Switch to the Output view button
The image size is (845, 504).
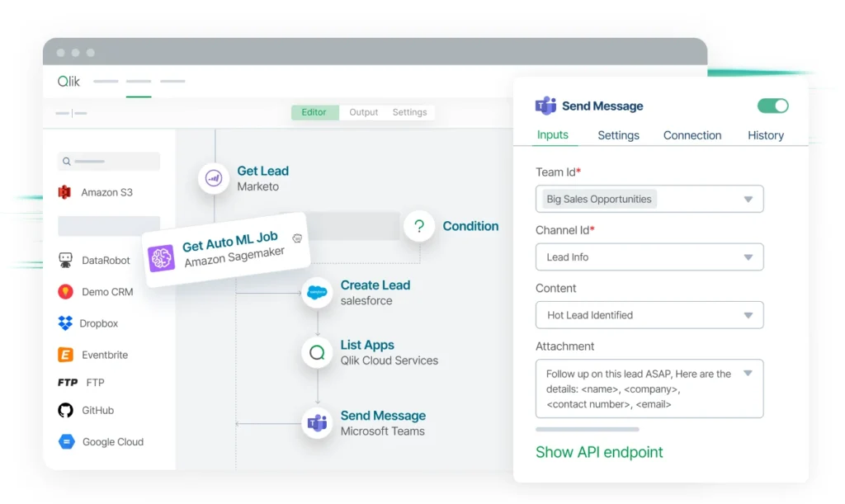[x=363, y=112]
